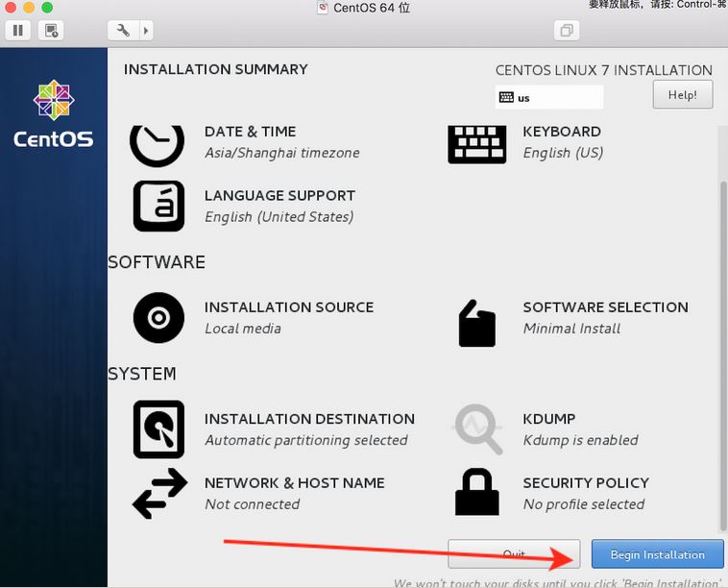
Task: Open Language Support icon
Action: pos(158,206)
